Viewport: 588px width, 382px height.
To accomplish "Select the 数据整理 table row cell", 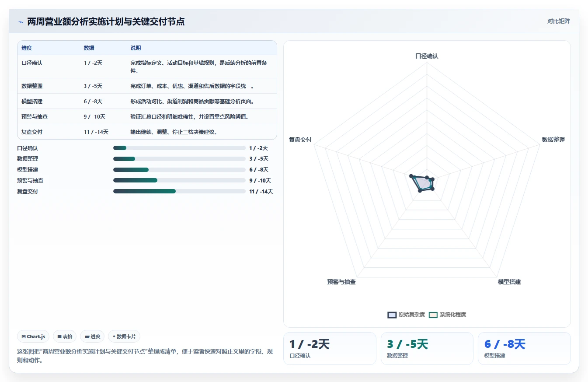I will 32,86.
